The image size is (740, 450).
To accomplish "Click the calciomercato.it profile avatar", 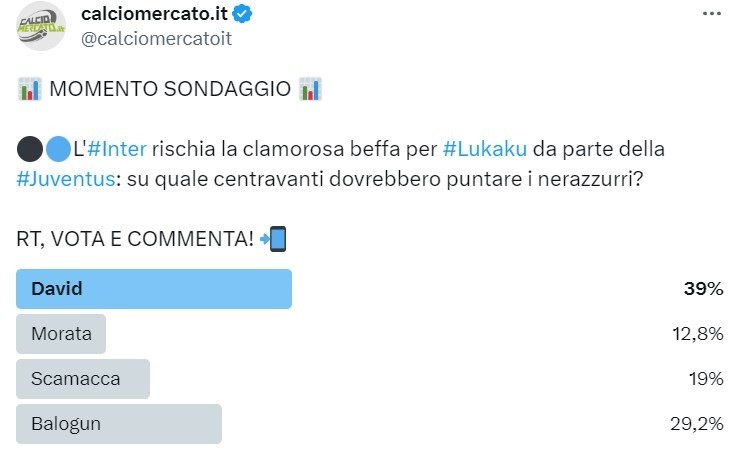I will 42,25.
